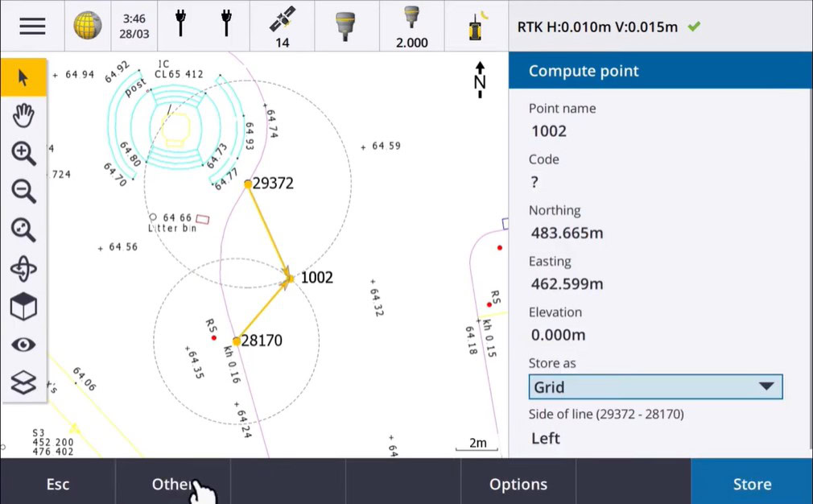Select point 29372 on the map
The width and height of the screenshot is (813, 504).
point(248,184)
